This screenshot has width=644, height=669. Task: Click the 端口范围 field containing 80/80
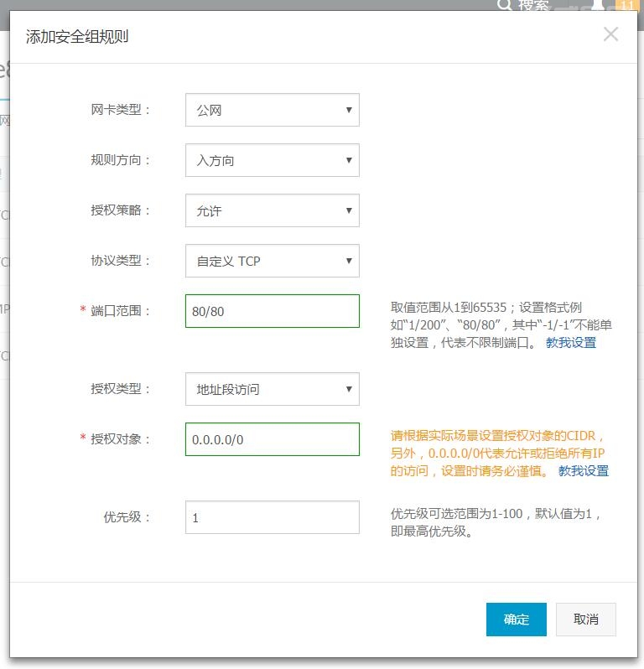pos(272,311)
